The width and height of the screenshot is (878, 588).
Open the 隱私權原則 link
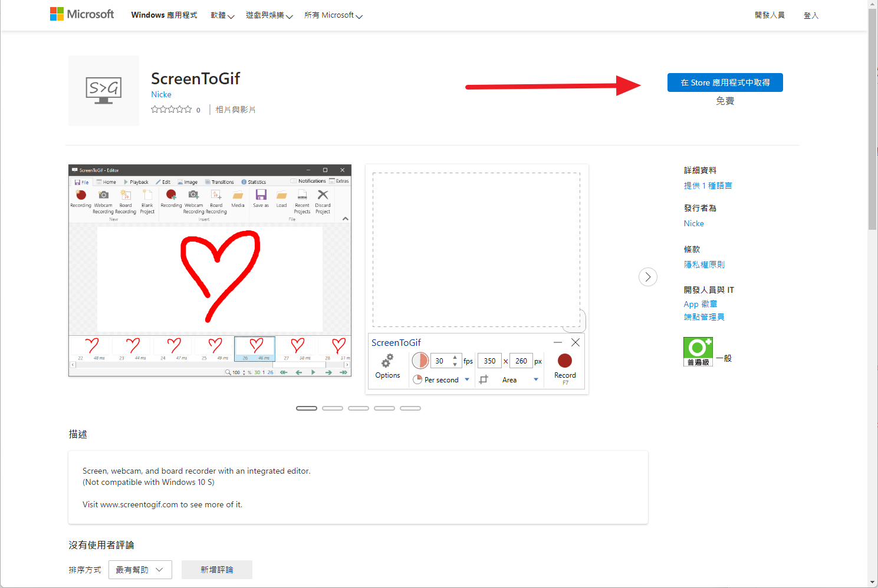704,265
